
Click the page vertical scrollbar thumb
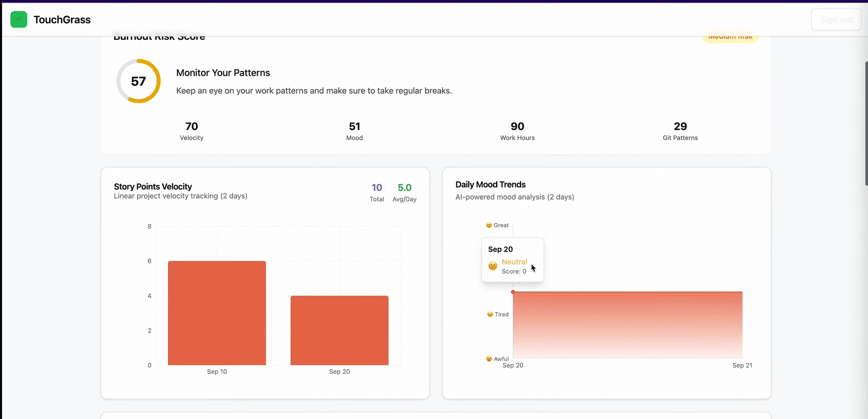click(x=866, y=123)
